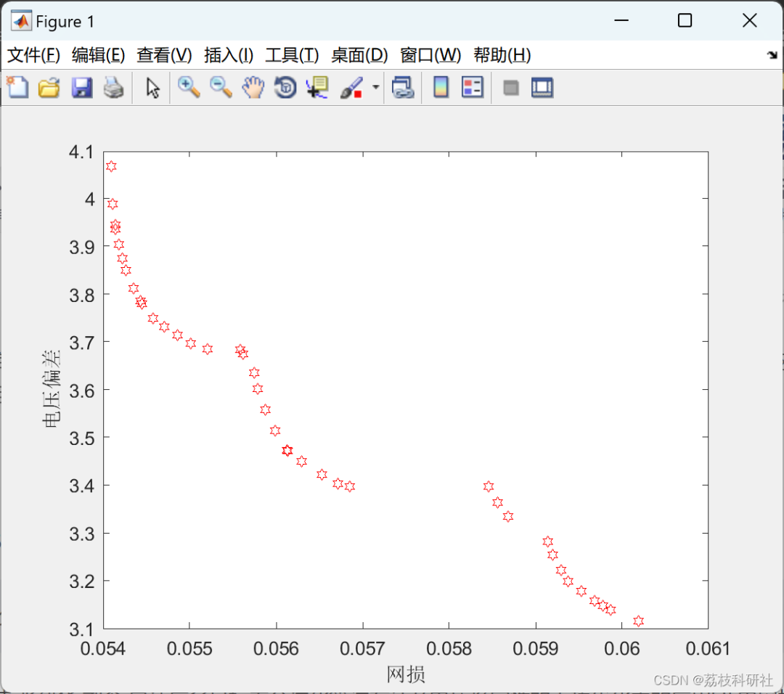Select the Pan hand tool
This screenshot has height=694, width=784.
(x=253, y=88)
